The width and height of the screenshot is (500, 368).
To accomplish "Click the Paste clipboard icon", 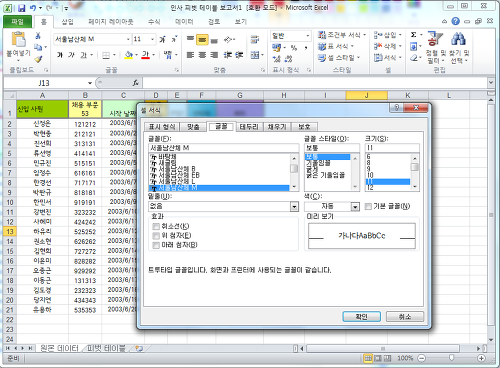I will (18, 39).
